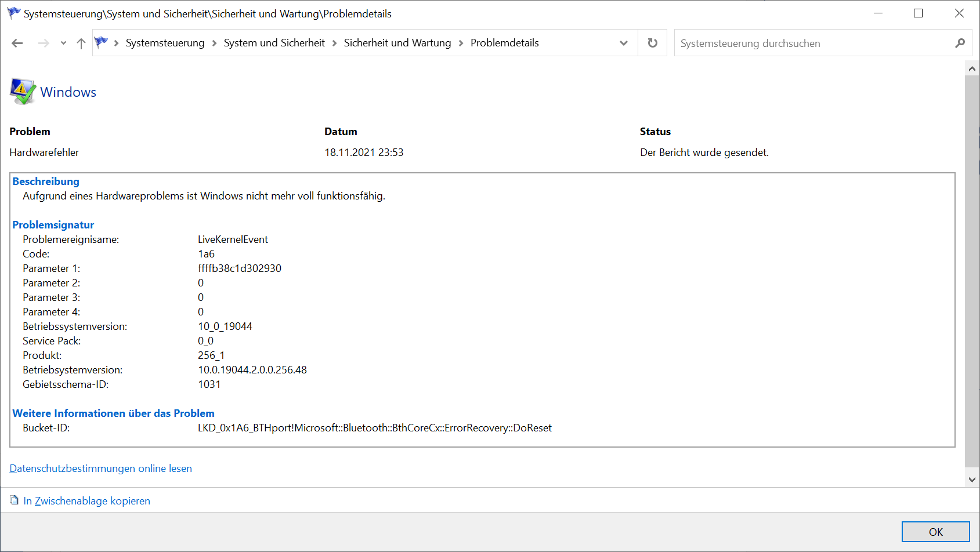This screenshot has height=552, width=980.
Task: Expand chevron after Systemsteuerung breadcrumb
Action: tap(214, 43)
